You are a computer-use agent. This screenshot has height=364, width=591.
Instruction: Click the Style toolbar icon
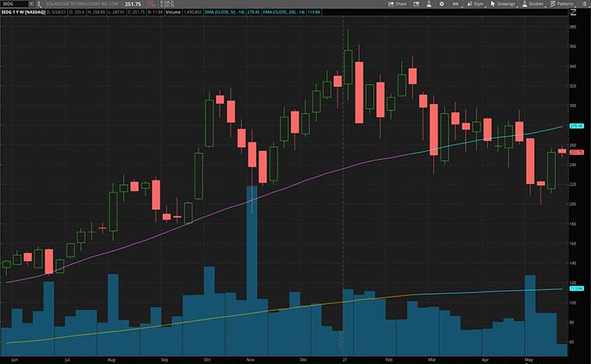474,4
